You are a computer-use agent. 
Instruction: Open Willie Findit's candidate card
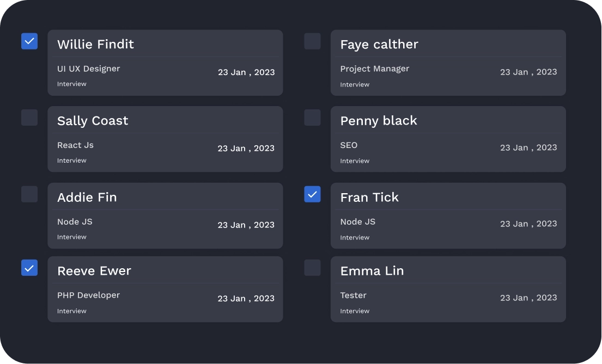[165, 63]
